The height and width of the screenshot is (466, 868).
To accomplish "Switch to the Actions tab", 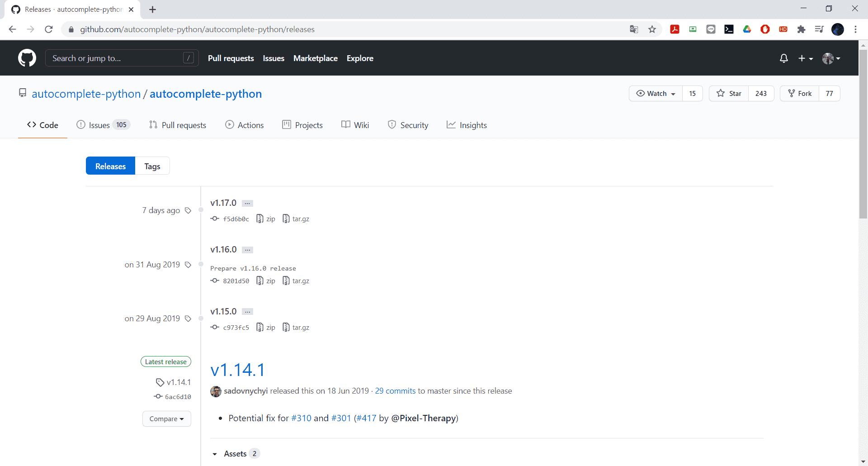I will 245,125.
